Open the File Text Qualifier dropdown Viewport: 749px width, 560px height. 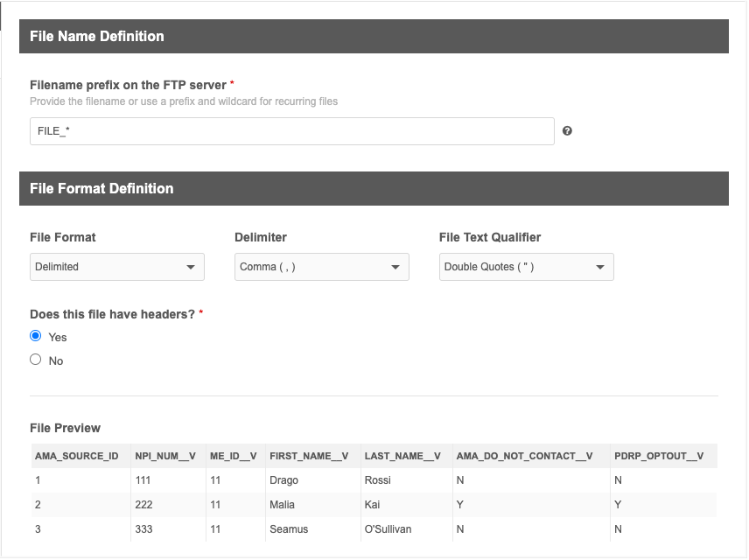click(526, 267)
